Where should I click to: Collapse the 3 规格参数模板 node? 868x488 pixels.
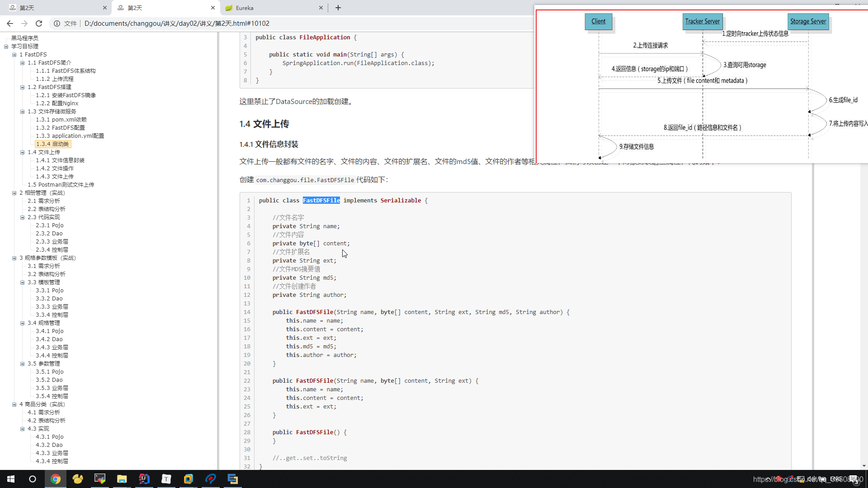[x=14, y=258]
